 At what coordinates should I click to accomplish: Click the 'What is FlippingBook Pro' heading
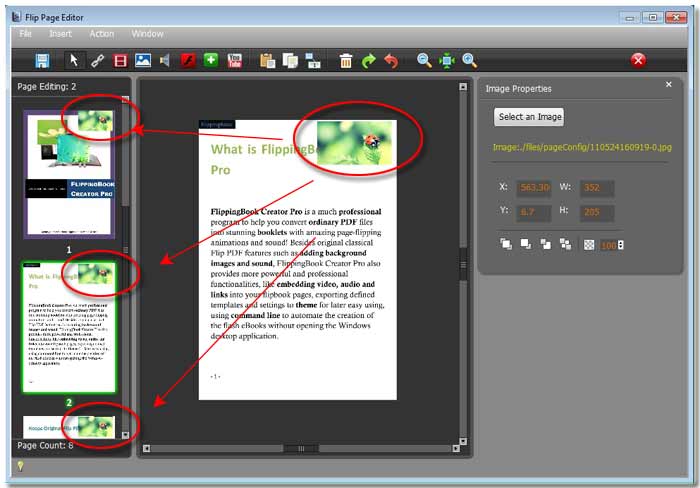pyautogui.click(x=263, y=159)
